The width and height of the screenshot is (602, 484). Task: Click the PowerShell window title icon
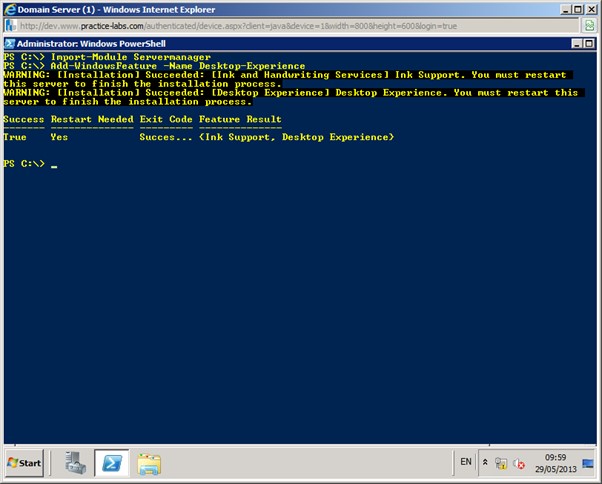tap(10, 44)
